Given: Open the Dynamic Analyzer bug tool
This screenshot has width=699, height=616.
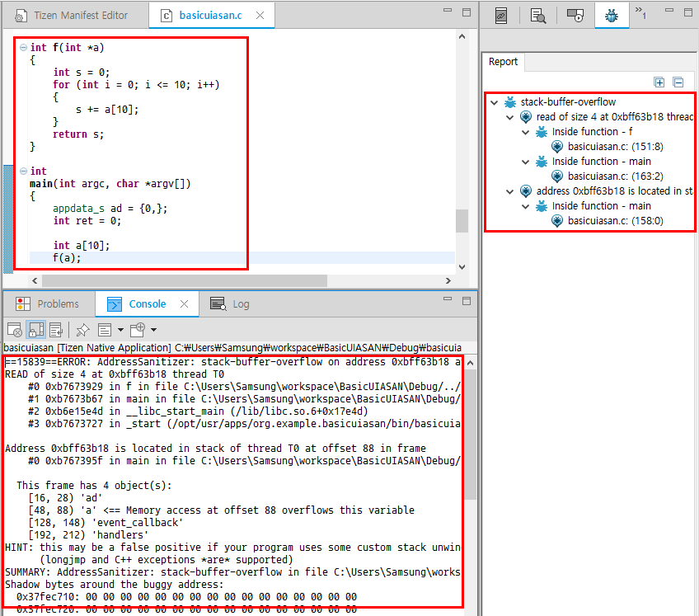Looking at the screenshot, I should [612, 14].
